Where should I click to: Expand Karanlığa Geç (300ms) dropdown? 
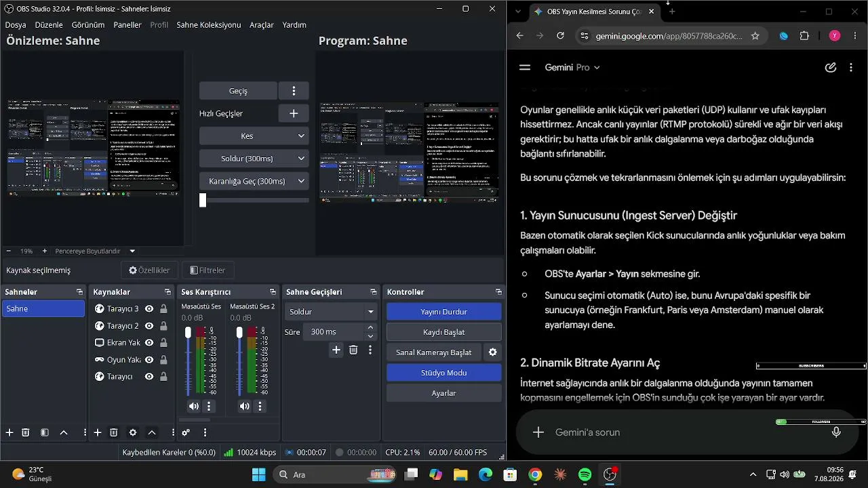tap(254, 181)
